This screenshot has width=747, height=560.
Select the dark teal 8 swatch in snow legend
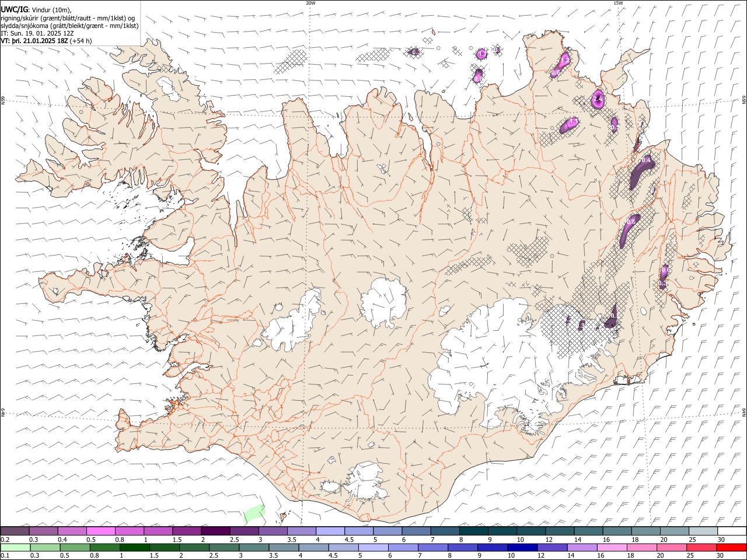pos(473,531)
